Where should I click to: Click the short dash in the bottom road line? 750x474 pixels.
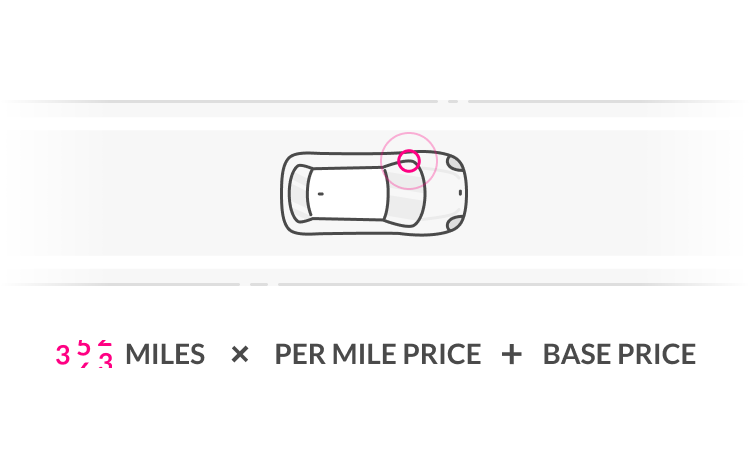click(259, 284)
